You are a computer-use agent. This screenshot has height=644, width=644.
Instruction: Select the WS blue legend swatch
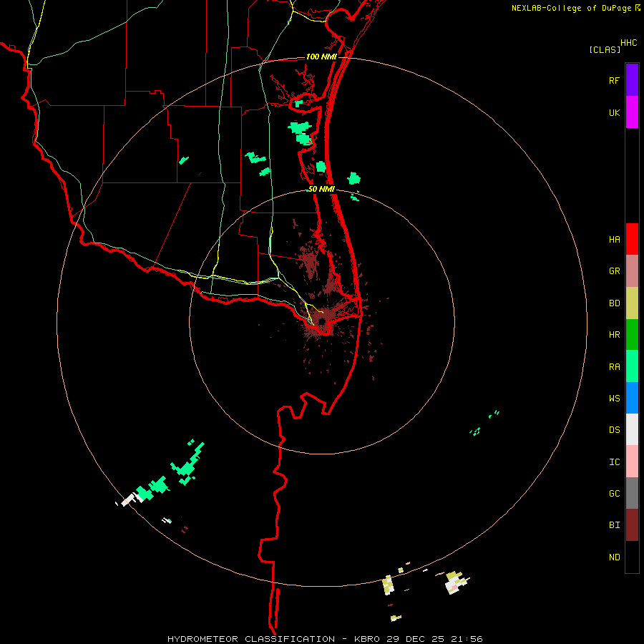coord(632,398)
